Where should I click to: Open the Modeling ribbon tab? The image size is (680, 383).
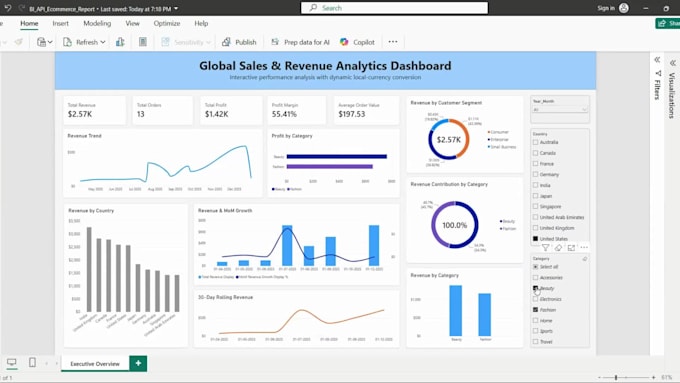tap(97, 23)
